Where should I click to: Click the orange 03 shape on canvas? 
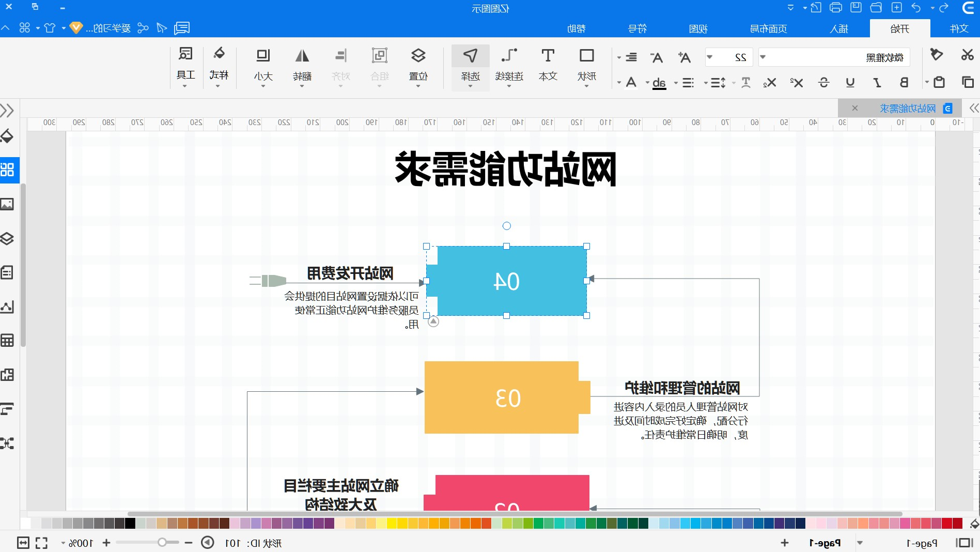507,397
